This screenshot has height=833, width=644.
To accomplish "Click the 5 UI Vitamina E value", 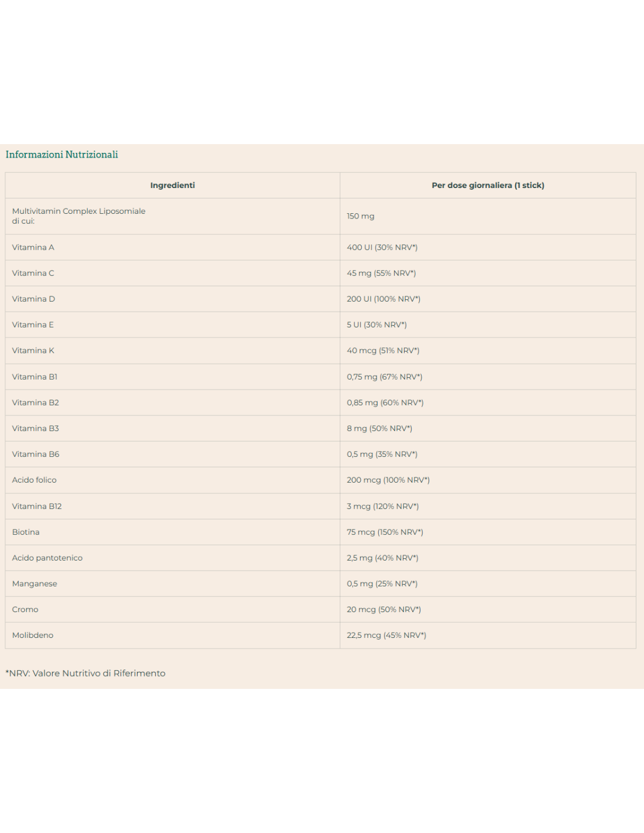I will 376,325.
